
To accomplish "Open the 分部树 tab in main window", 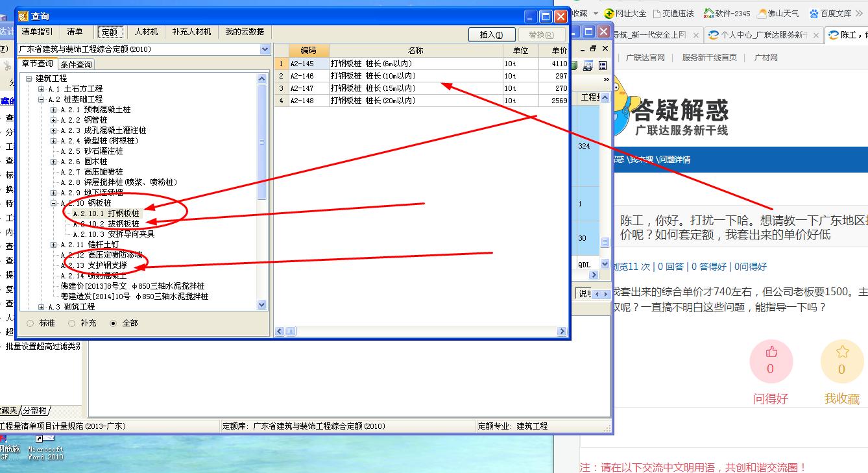I will point(34,411).
